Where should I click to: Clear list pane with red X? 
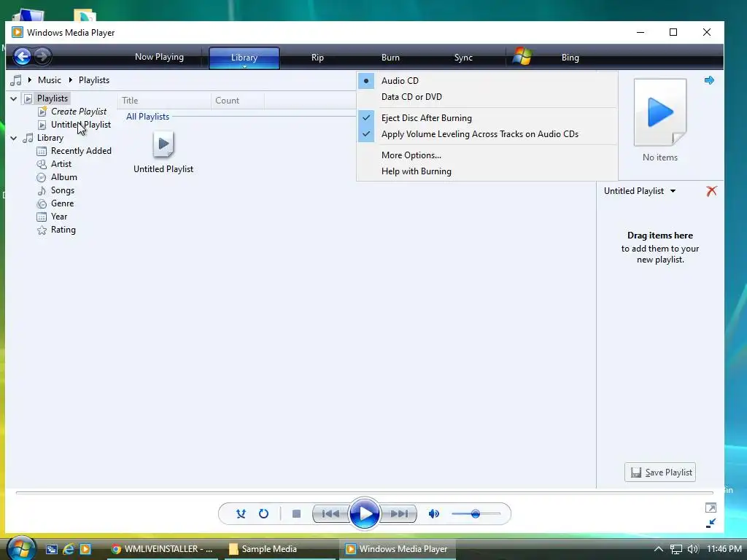[711, 191]
